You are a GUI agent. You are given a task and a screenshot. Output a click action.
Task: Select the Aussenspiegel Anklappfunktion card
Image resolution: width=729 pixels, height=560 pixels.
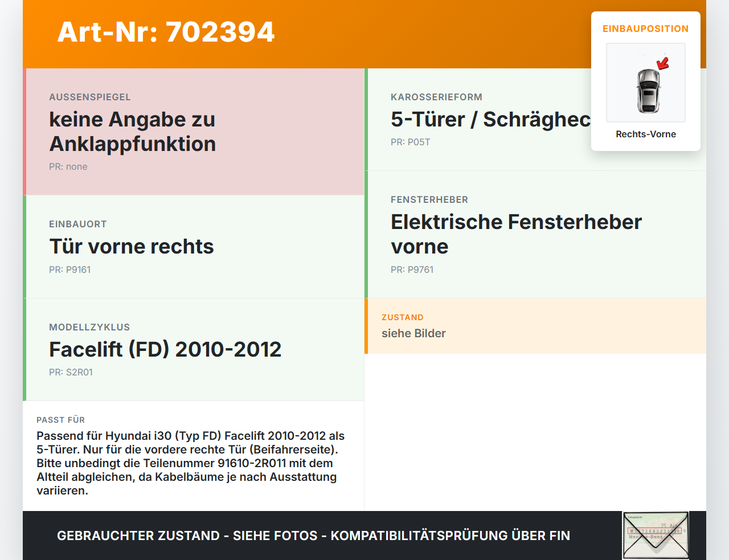coord(194,132)
